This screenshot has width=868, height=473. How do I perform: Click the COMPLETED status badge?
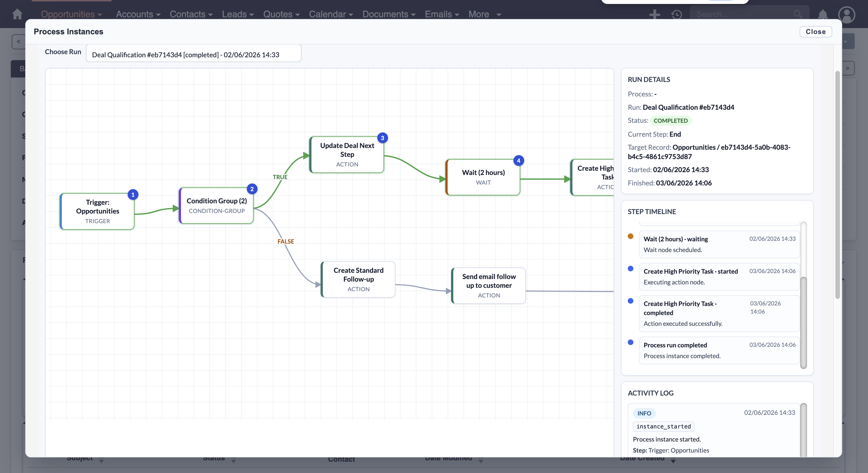pyautogui.click(x=671, y=120)
